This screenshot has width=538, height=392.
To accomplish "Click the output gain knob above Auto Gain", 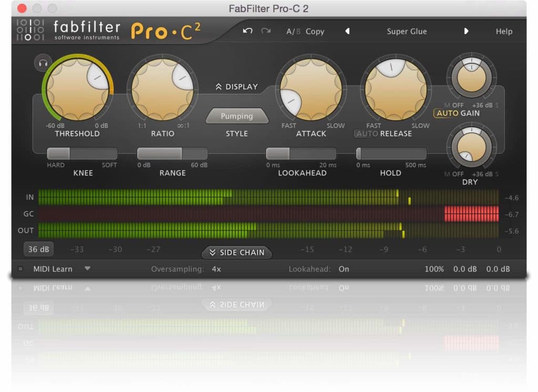I will point(471,77).
